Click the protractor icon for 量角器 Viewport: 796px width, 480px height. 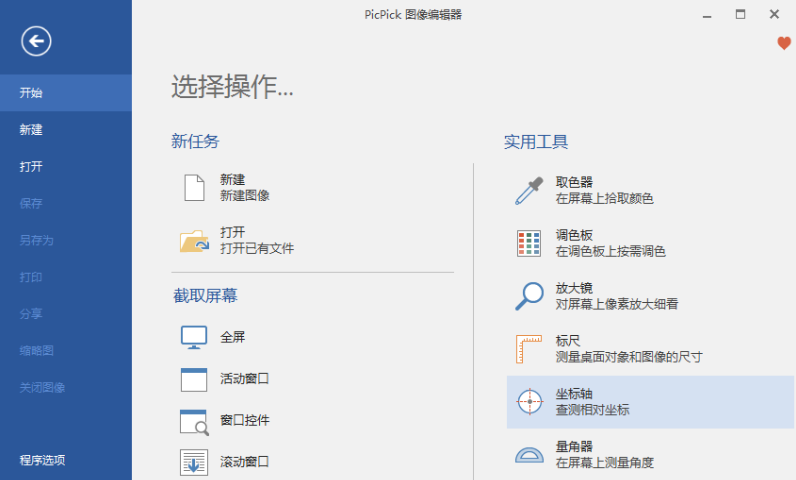(529, 455)
